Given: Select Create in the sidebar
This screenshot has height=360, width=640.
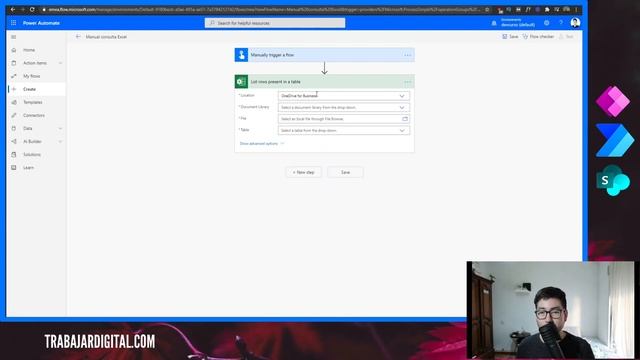Looking at the screenshot, I should pos(29,89).
